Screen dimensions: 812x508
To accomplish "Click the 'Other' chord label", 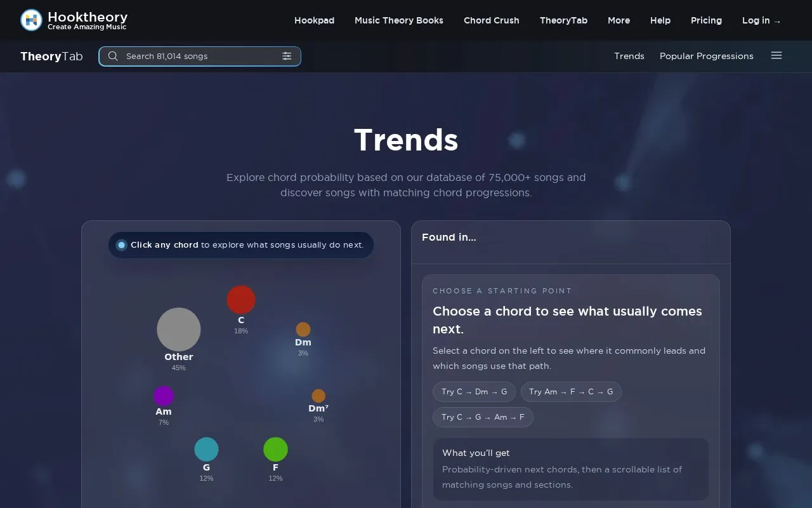I will tap(179, 357).
